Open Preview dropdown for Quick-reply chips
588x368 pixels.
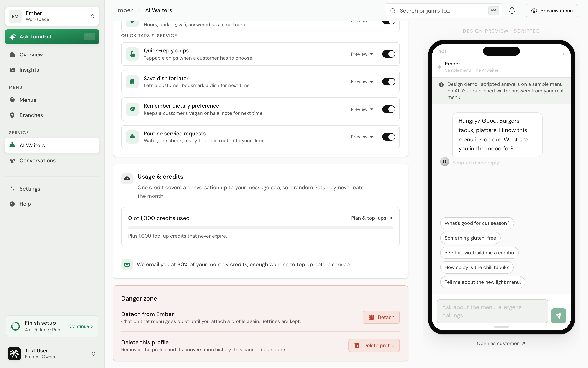pos(362,54)
